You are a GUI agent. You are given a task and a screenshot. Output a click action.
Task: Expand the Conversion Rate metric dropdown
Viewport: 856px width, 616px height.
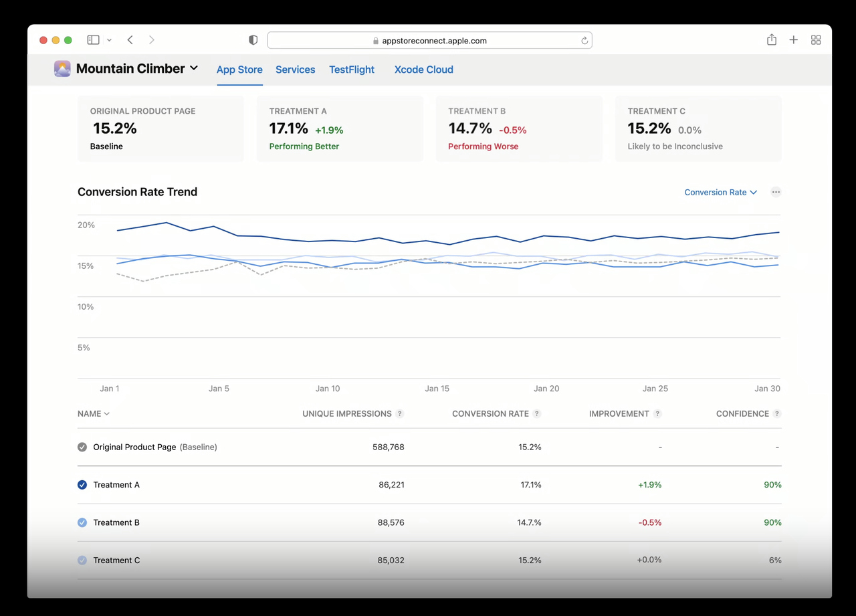coord(720,192)
